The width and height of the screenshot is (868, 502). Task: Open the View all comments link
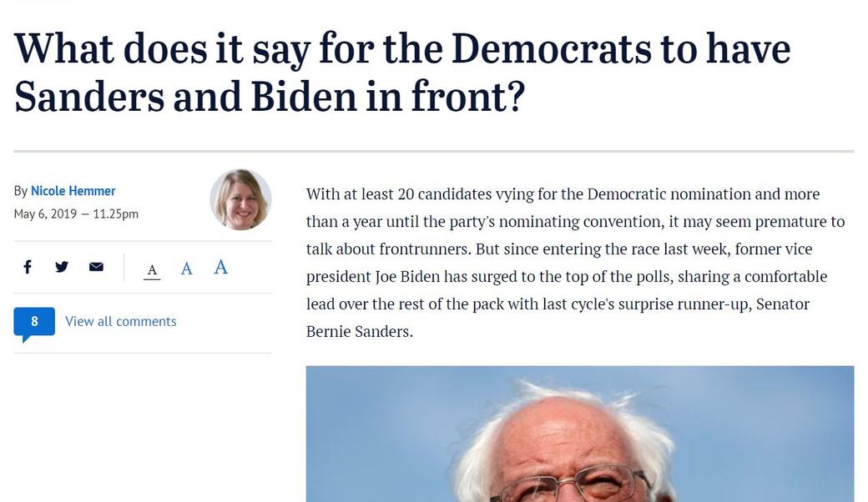coord(120,321)
